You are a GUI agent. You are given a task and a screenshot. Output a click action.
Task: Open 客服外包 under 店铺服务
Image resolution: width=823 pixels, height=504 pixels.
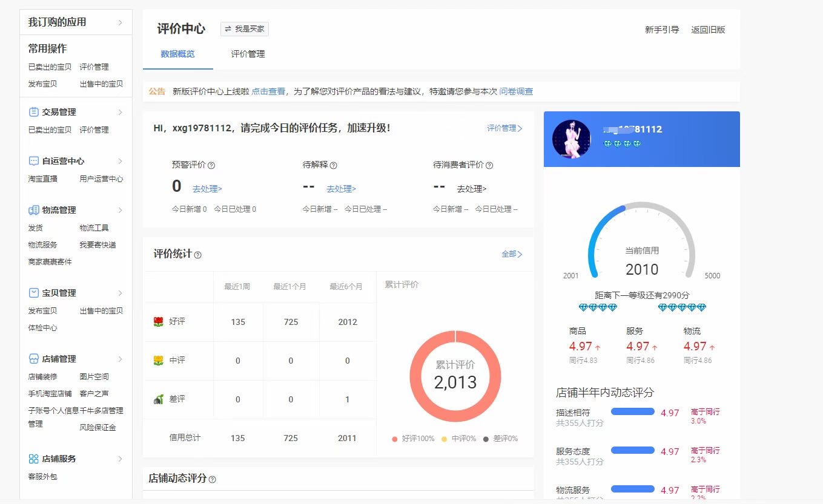(x=42, y=477)
